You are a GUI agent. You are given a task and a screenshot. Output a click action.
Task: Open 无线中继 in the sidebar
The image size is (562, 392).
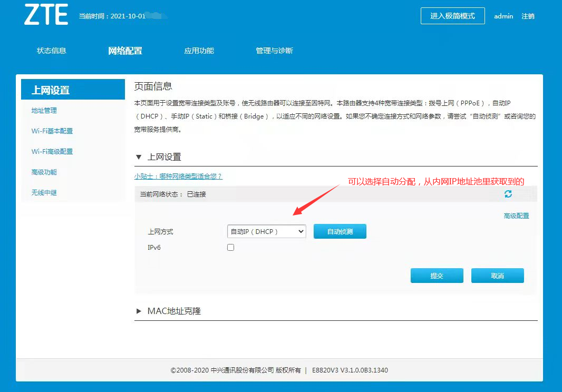point(44,193)
